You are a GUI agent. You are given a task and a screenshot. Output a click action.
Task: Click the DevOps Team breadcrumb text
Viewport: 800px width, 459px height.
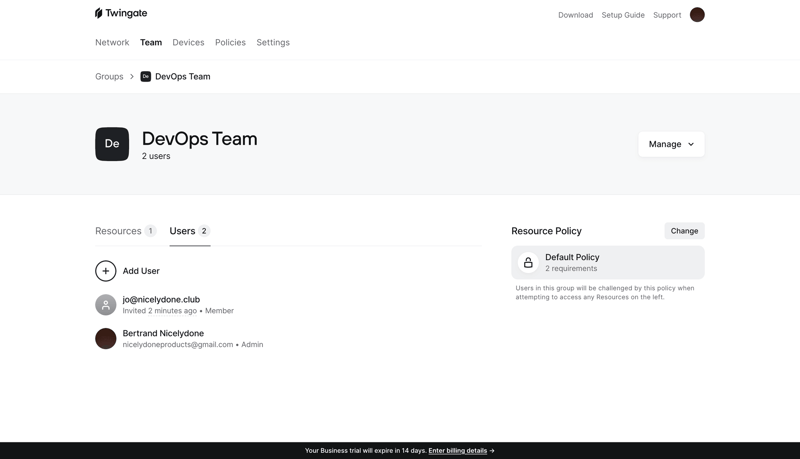pos(183,76)
